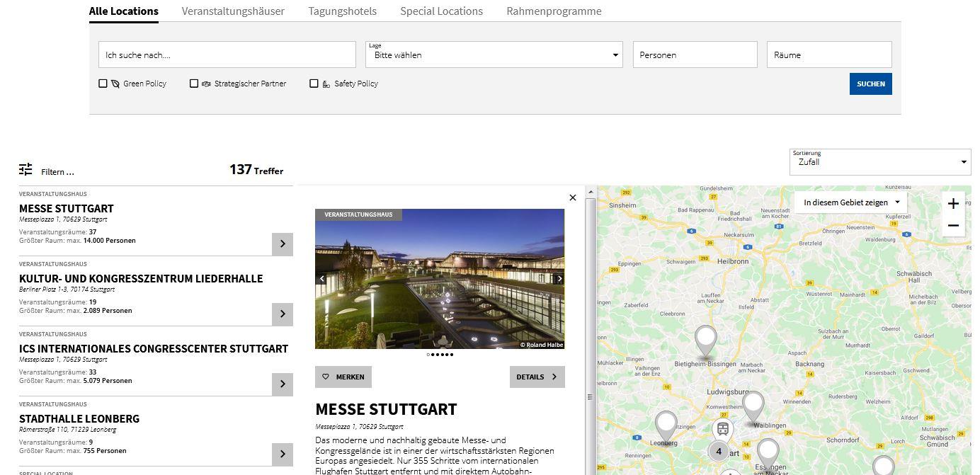Select map pin near Waiblingen
980x475 pixels.
(753, 408)
